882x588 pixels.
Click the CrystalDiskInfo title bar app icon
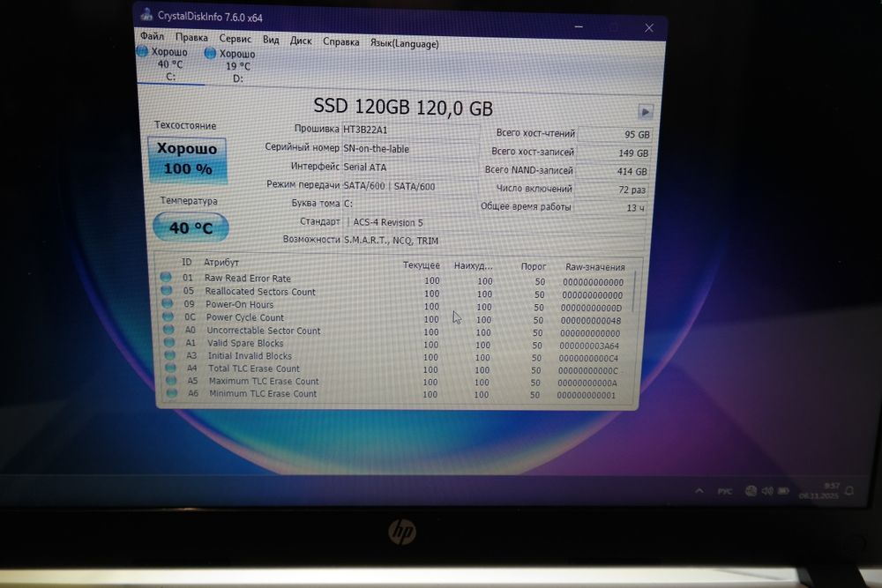point(146,14)
